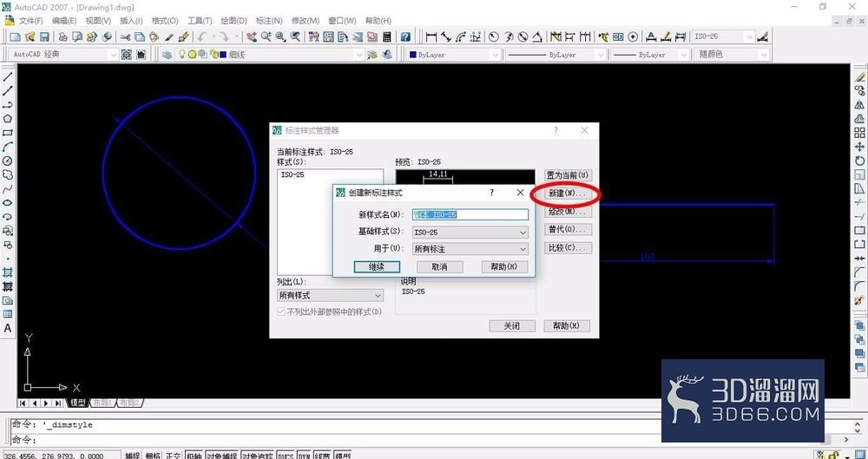Click the Center Mark dimension icon

(x=633, y=37)
